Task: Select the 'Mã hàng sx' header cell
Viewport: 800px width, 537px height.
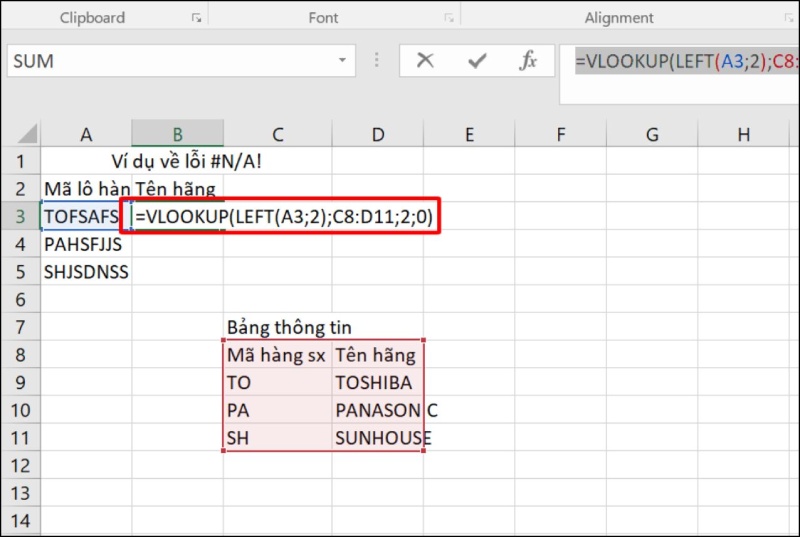Action: 278,354
